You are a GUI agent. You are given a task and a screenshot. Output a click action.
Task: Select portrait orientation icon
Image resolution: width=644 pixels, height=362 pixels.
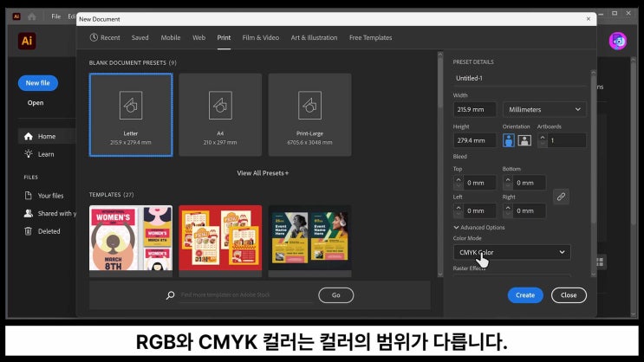click(509, 140)
